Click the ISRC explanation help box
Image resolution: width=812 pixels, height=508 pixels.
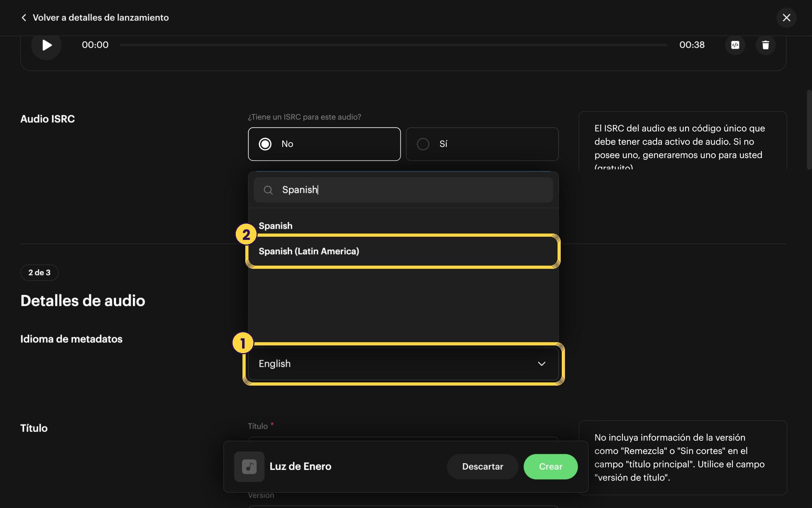[683, 141]
